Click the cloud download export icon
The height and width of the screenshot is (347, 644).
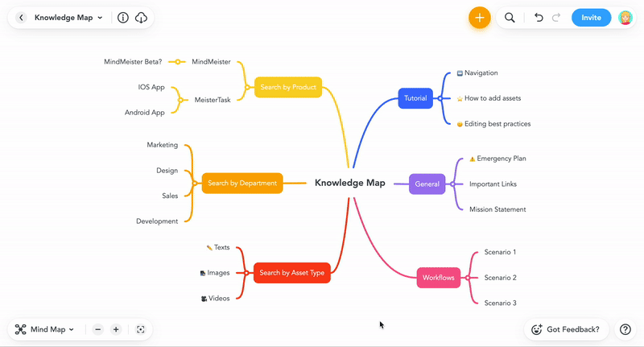point(141,18)
